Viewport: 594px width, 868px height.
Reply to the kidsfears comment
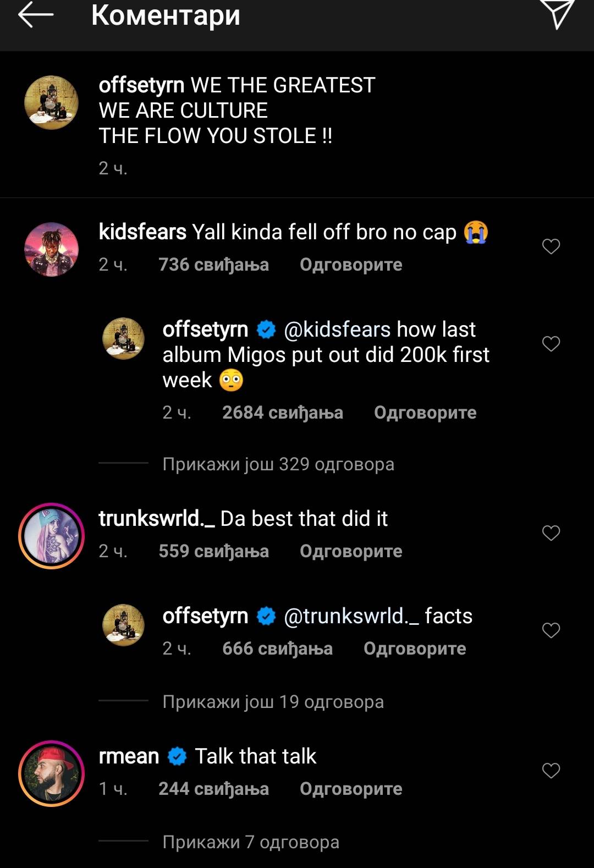click(351, 265)
